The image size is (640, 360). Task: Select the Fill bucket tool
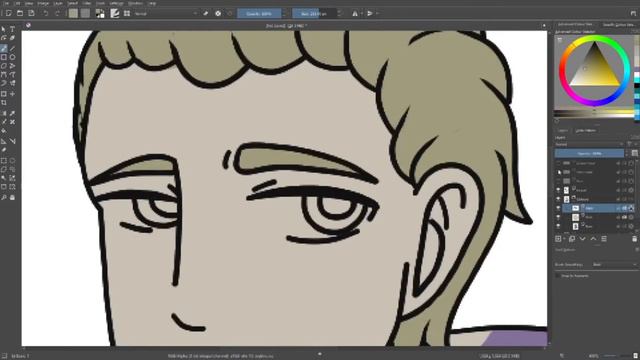4,131
